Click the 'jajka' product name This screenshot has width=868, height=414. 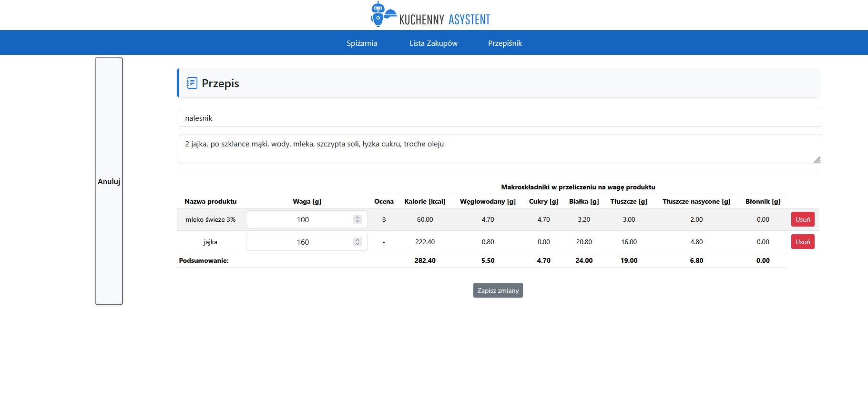tap(210, 242)
